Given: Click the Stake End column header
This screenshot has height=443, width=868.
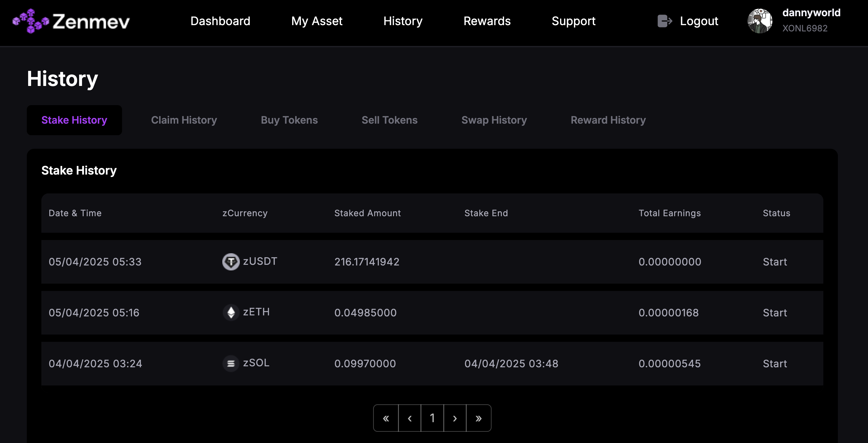Looking at the screenshot, I should [x=486, y=213].
